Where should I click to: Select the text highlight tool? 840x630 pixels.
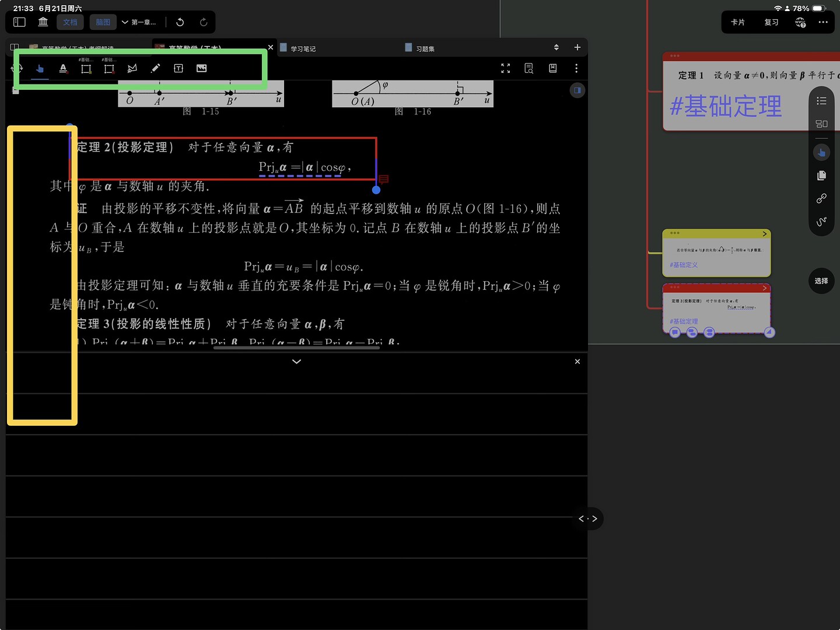(x=63, y=69)
